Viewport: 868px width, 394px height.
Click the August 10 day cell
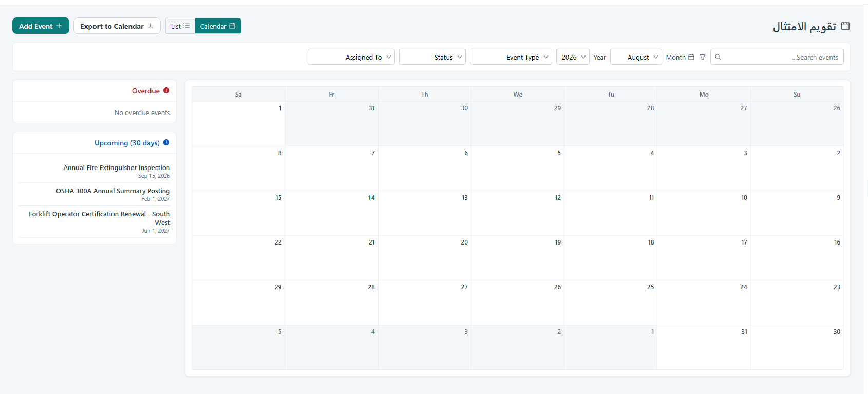point(704,213)
